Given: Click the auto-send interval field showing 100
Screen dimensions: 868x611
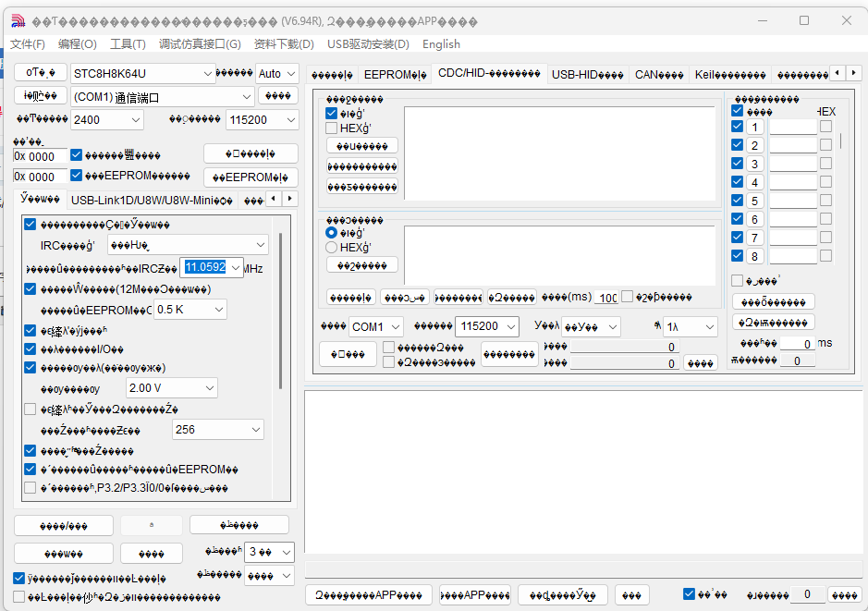Looking at the screenshot, I should [x=606, y=298].
